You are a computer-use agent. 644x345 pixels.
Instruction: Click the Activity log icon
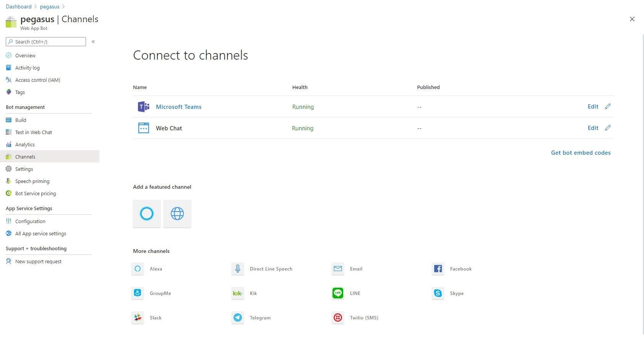click(9, 68)
